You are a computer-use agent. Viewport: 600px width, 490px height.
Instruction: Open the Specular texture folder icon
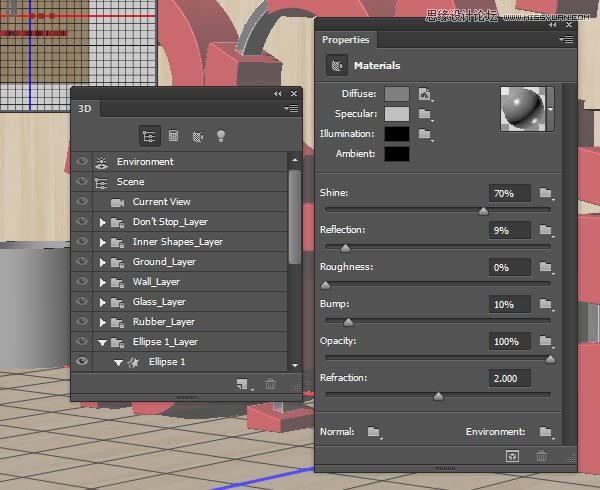tap(425, 114)
